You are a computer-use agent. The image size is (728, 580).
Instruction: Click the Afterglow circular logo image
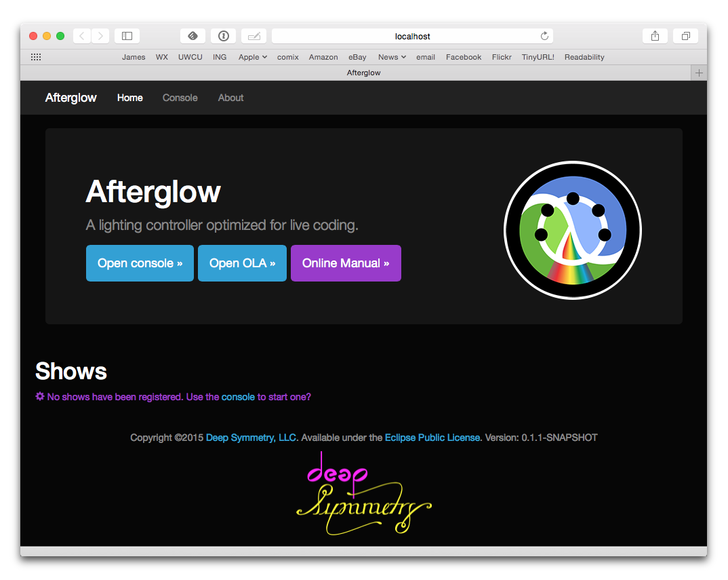point(573,229)
